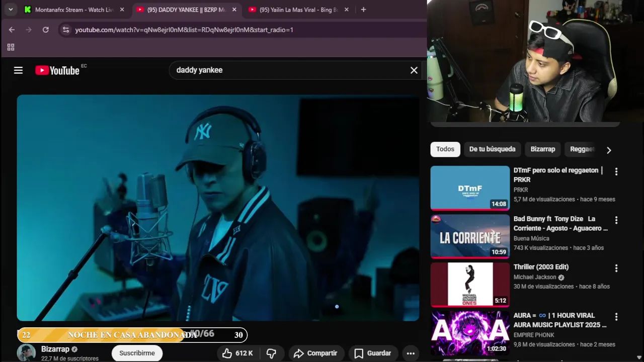Open options menu for DTmF video

(x=616, y=171)
